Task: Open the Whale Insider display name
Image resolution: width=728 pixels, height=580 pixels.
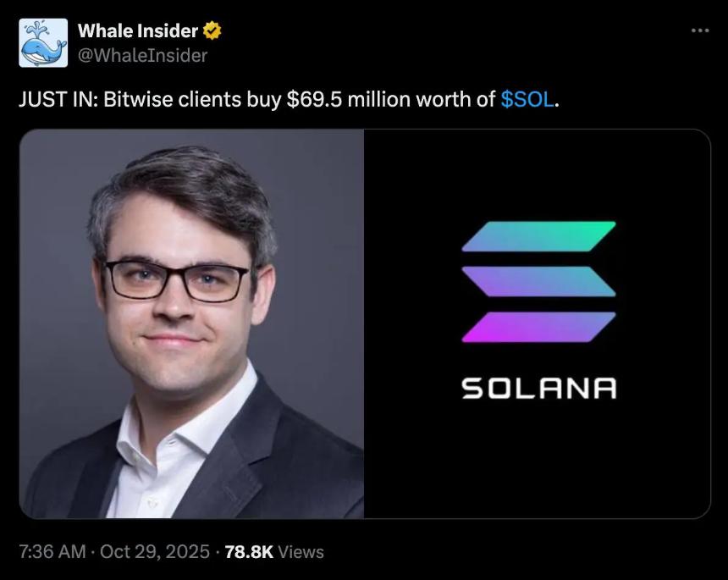Action: pos(138,30)
